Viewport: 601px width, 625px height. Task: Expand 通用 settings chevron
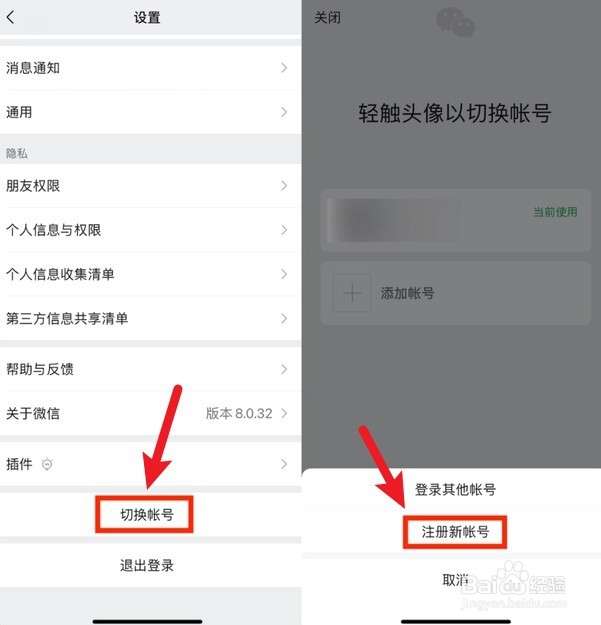point(284,112)
